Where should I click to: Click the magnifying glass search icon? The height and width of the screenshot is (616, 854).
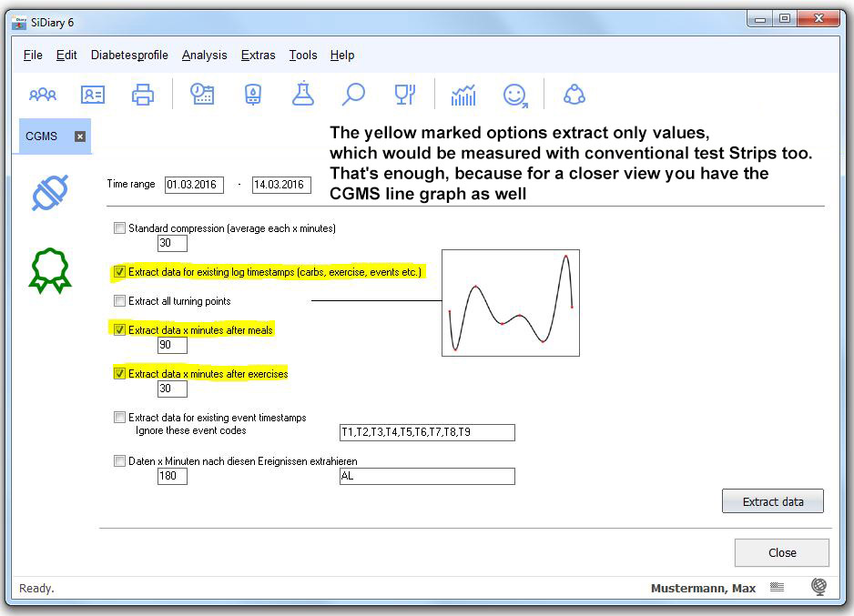pyautogui.click(x=353, y=95)
